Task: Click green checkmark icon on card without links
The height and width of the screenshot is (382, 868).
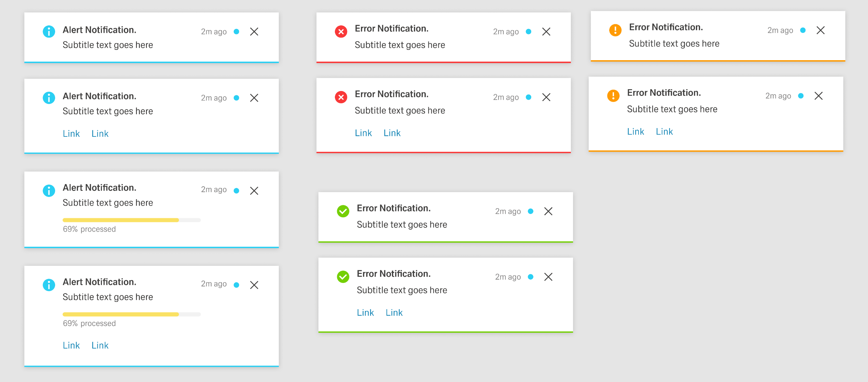Action: 343,211
